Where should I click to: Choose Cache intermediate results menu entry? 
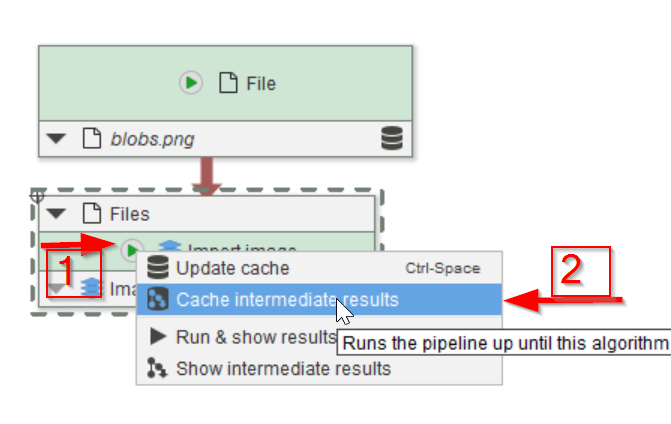click(x=287, y=299)
